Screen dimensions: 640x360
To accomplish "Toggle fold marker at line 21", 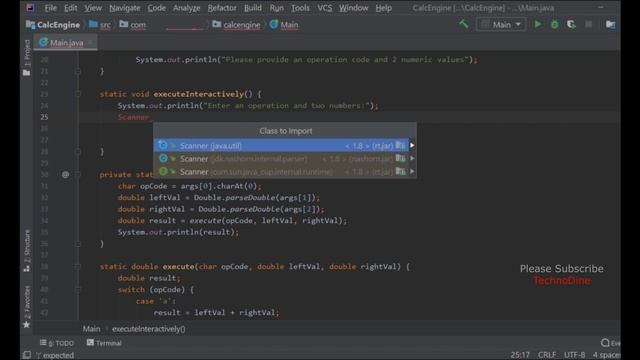I will (78, 71).
